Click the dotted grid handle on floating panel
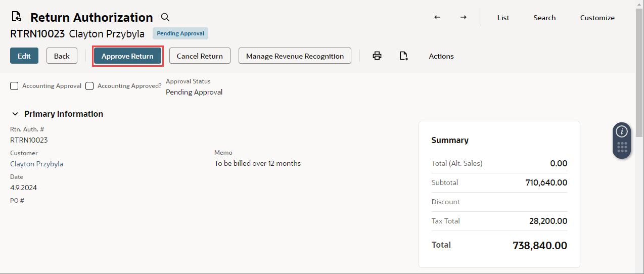The image size is (644, 274). [622, 148]
